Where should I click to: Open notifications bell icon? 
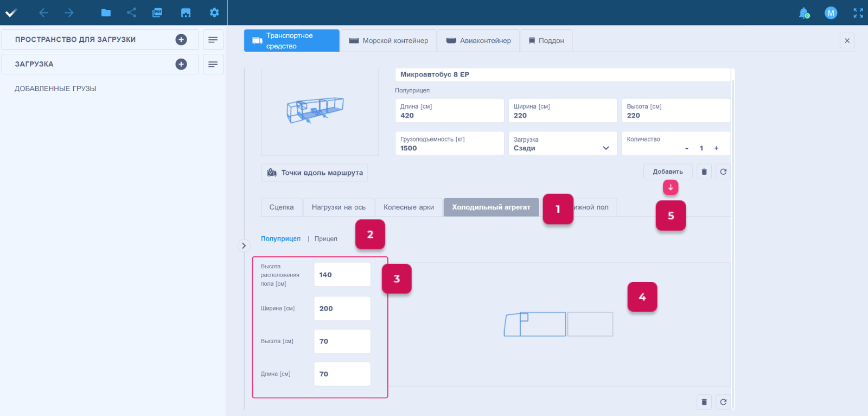[x=804, y=13]
